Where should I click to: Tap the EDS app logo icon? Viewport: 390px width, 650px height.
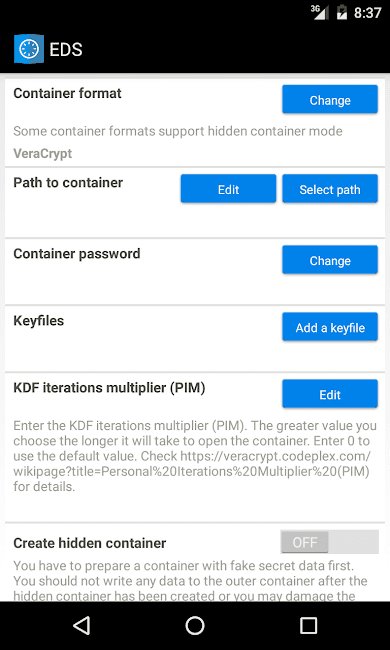click(29, 49)
